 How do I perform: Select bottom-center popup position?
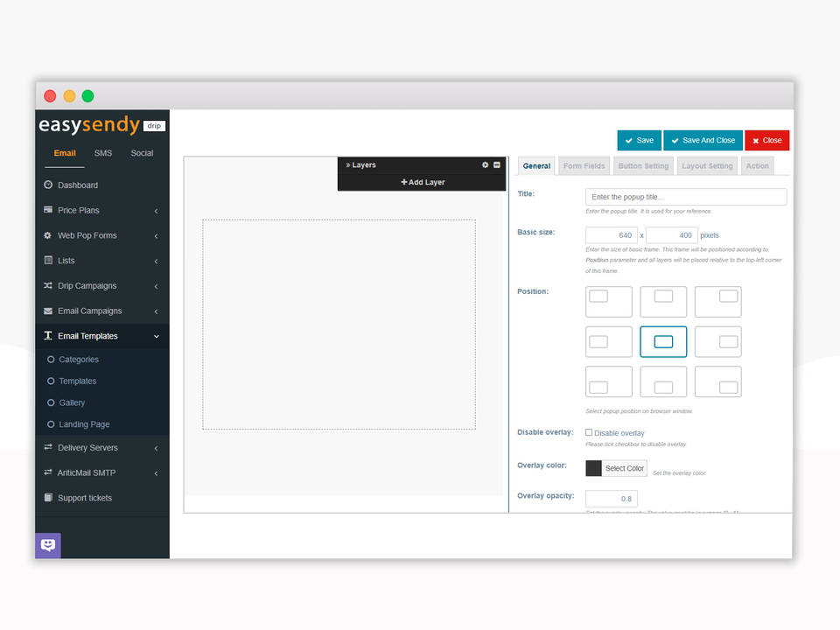click(x=663, y=381)
